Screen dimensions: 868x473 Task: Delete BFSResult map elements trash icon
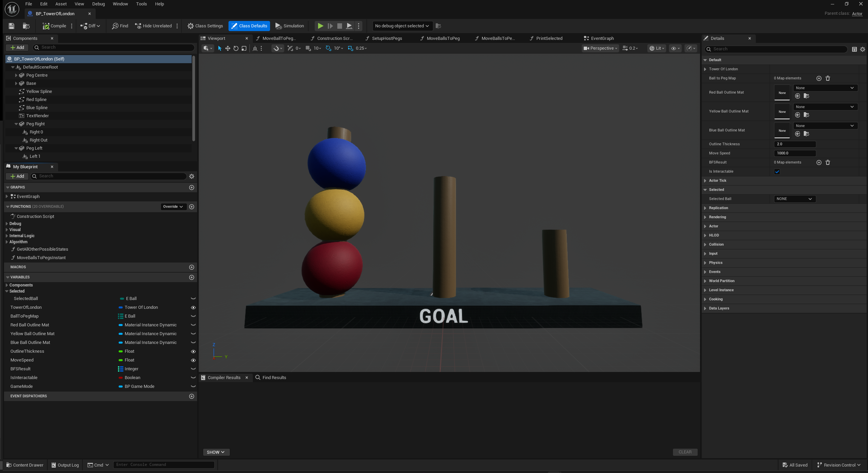[828, 163]
